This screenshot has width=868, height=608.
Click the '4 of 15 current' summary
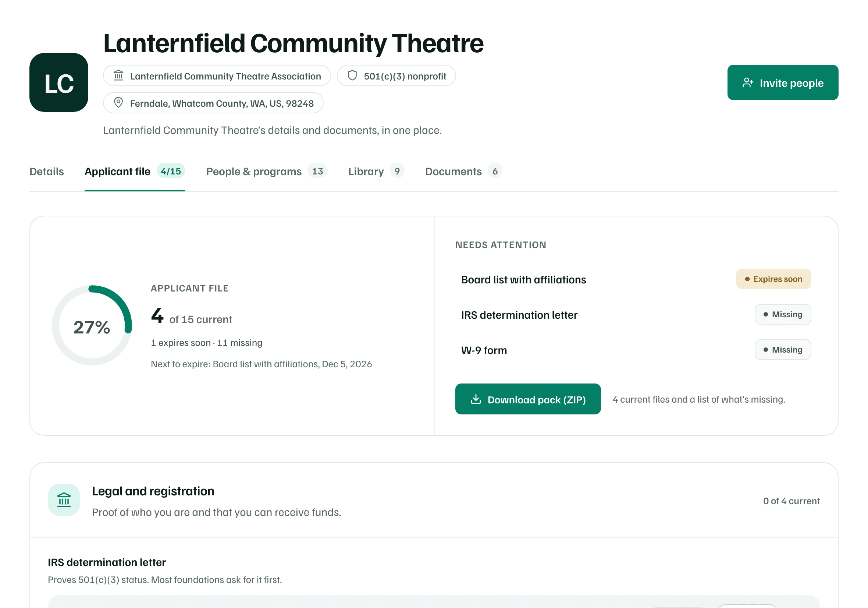coord(191,316)
